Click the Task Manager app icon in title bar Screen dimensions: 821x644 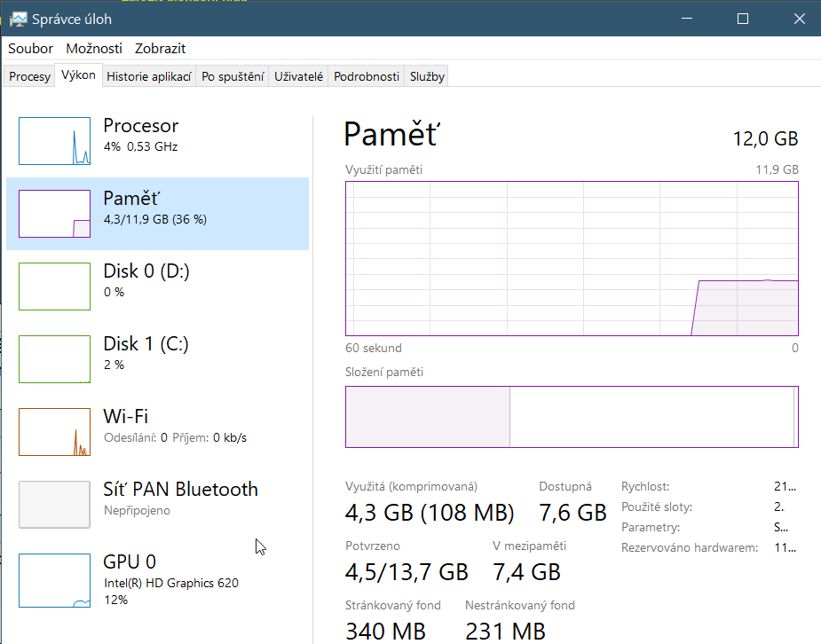click(18, 20)
